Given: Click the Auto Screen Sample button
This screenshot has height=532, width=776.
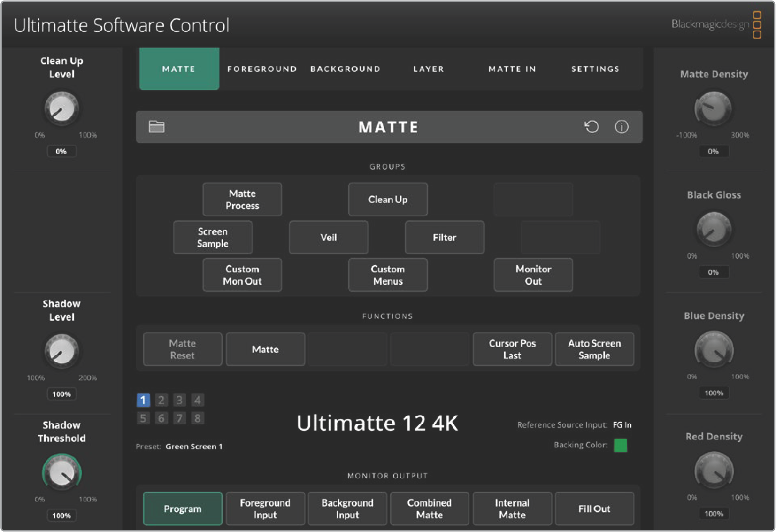Looking at the screenshot, I should [x=594, y=349].
